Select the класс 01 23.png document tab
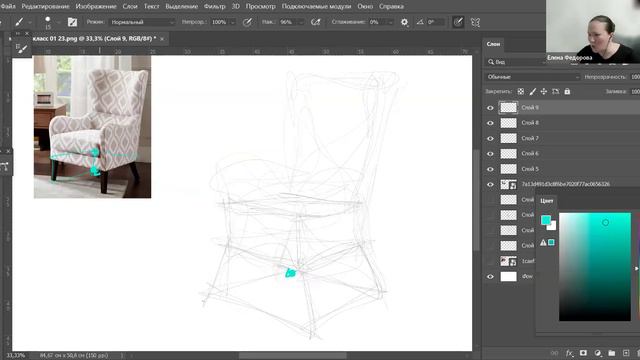640x360 pixels. pyautogui.click(x=94, y=38)
